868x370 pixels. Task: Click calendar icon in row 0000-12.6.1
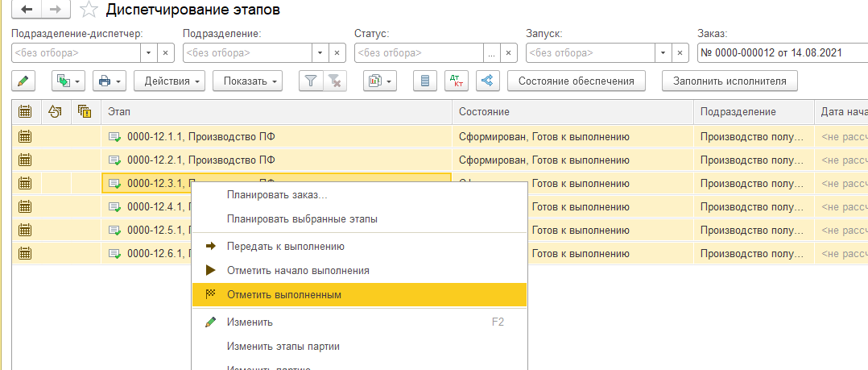(x=26, y=253)
